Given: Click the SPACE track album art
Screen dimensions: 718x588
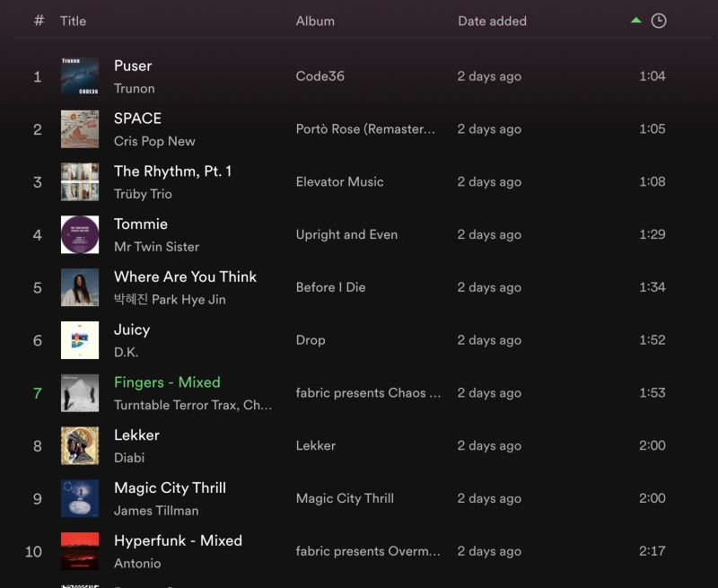Looking at the screenshot, I should click(x=80, y=129).
